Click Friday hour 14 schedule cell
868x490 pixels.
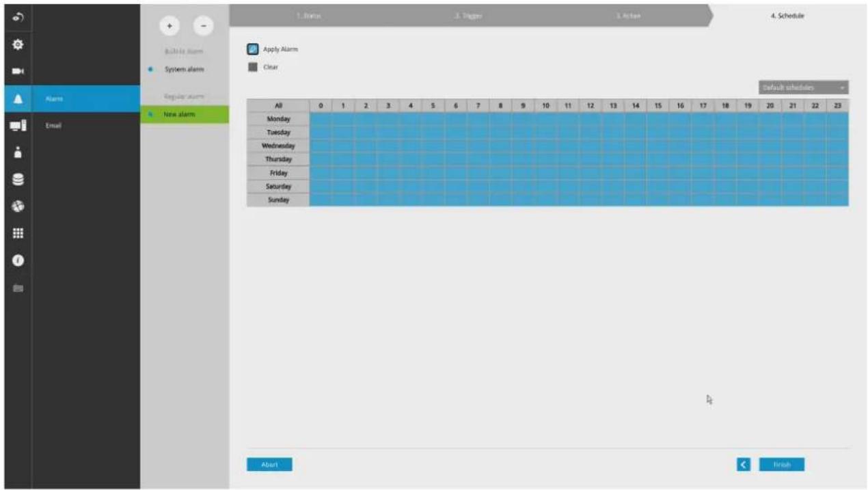[636, 173]
